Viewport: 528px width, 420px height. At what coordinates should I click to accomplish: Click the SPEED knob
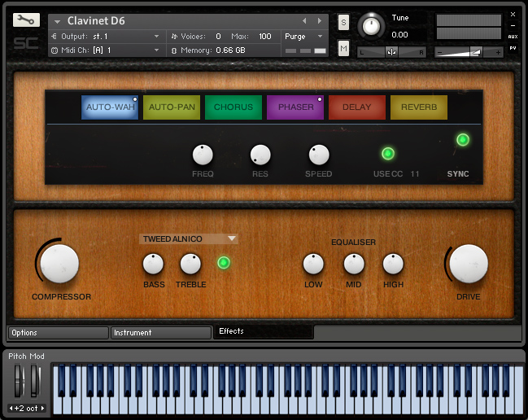[319, 155]
